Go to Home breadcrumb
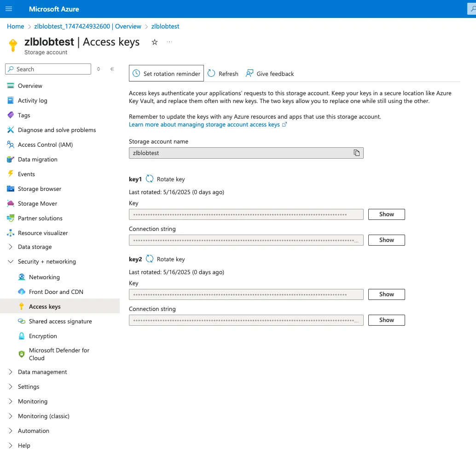 point(16,26)
